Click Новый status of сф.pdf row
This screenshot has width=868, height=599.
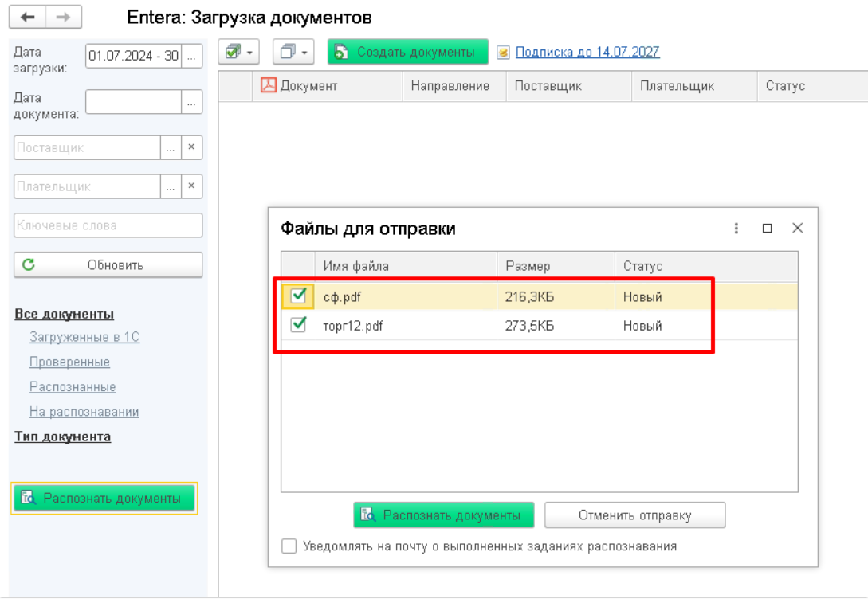tap(706, 297)
